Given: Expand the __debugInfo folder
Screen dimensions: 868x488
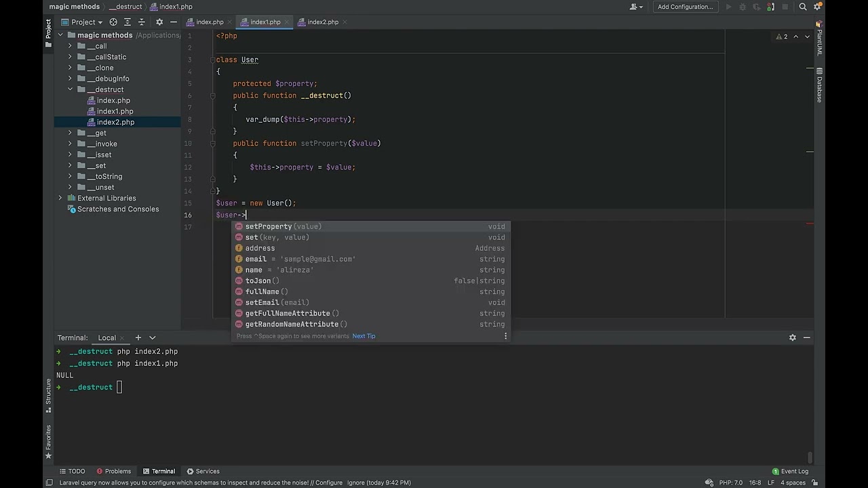Looking at the screenshot, I should 70,79.
